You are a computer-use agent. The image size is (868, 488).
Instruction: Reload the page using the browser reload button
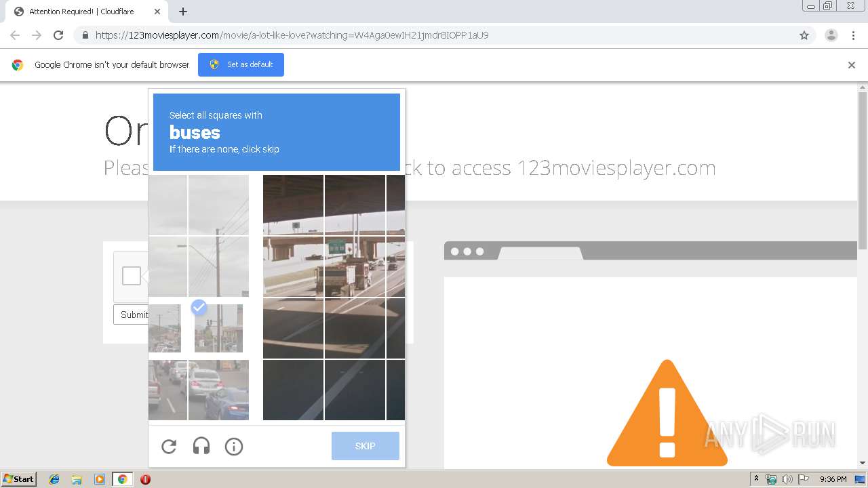tap(58, 35)
